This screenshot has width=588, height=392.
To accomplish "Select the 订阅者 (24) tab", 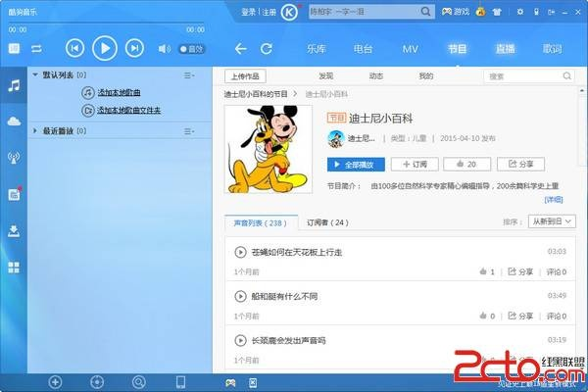I will pyautogui.click(x=327, y=222).
